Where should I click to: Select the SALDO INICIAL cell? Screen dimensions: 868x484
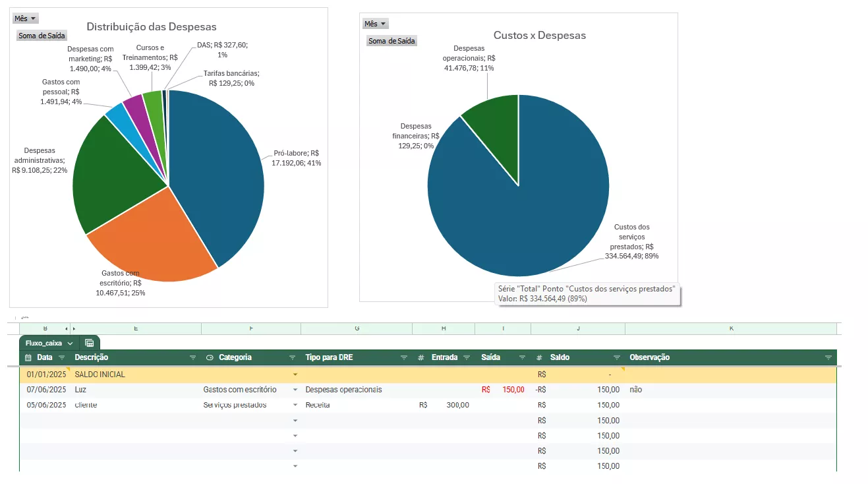pyautogui.click(x=136, y=375)
